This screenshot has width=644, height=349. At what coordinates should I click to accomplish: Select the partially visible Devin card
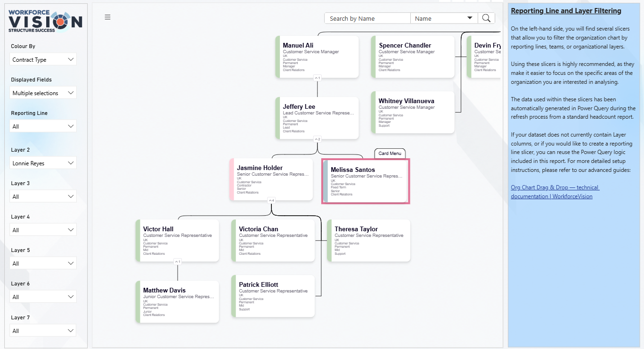(484, 57)
